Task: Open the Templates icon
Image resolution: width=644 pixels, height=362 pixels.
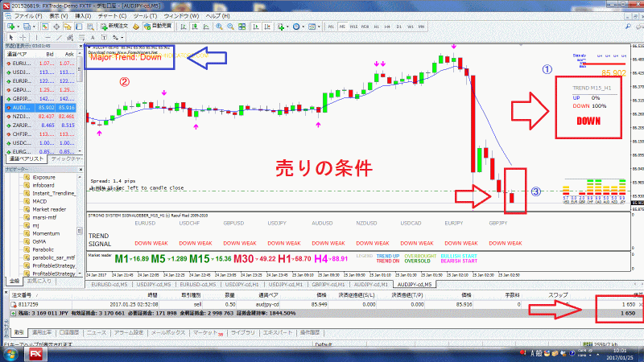Action: point(312,27)
